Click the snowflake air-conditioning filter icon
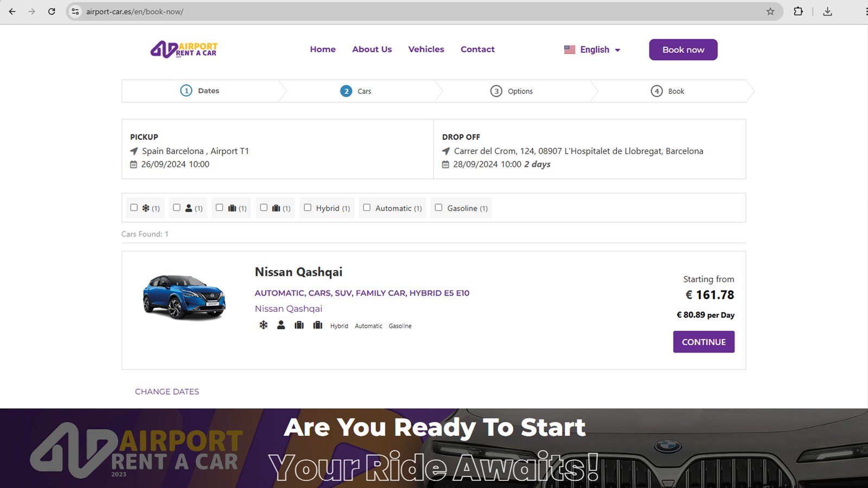868x488 pixels. coord(145,208)
